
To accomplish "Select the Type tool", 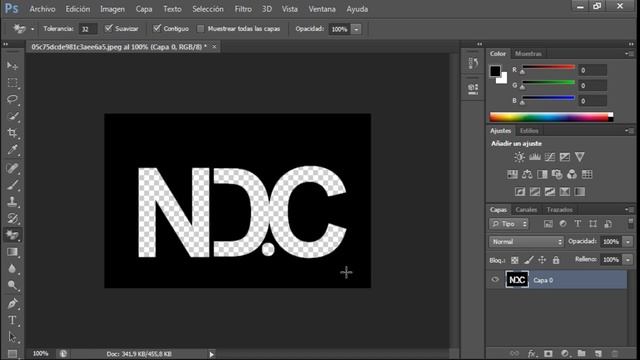I will 12,320.
